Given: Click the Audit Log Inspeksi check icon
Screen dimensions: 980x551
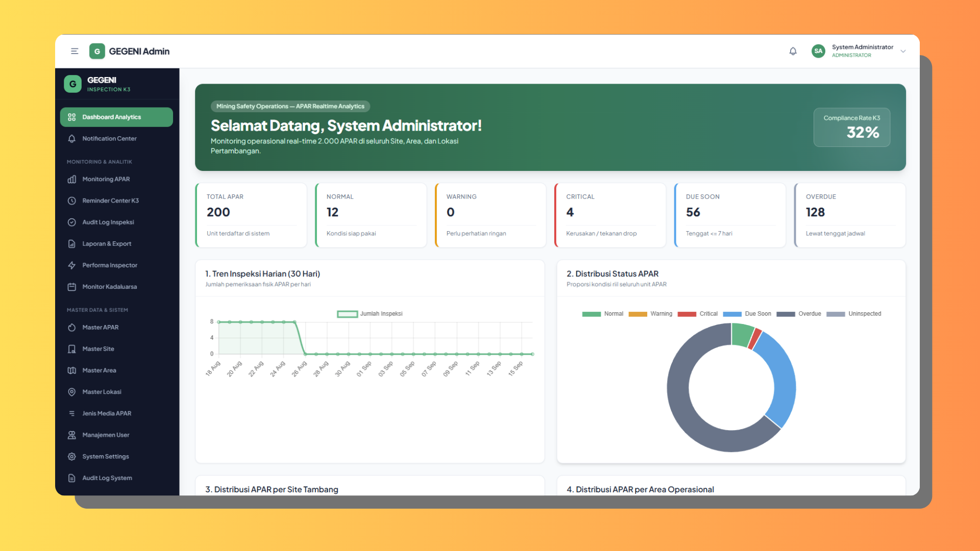Looking at the screenshot, I should [x=71, y=222].
